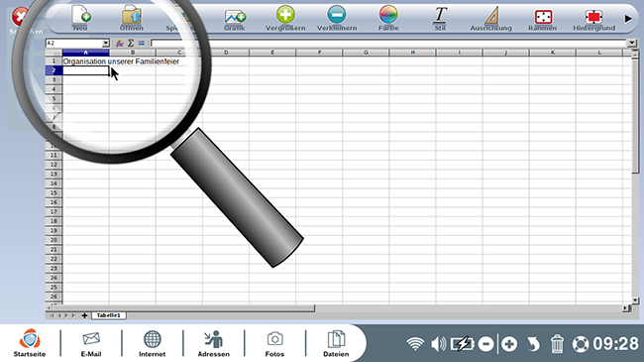Go to Startseite in bottom bar
The height and width of the screenshot is (362, 644).
(x=30, y=343)
